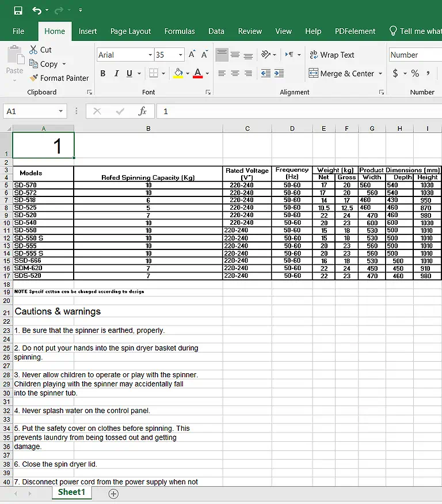
Task: Apply the Percent Style format
Action: coord(415,73)
